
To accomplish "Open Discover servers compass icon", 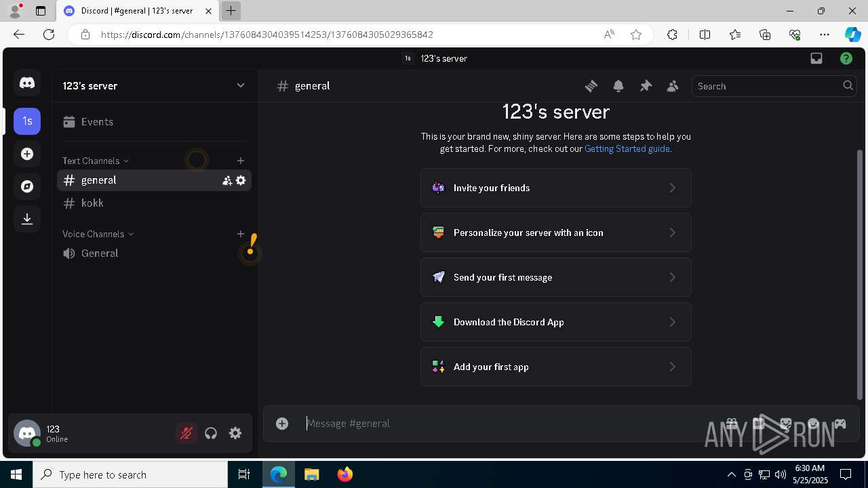I will click(27, 186).
